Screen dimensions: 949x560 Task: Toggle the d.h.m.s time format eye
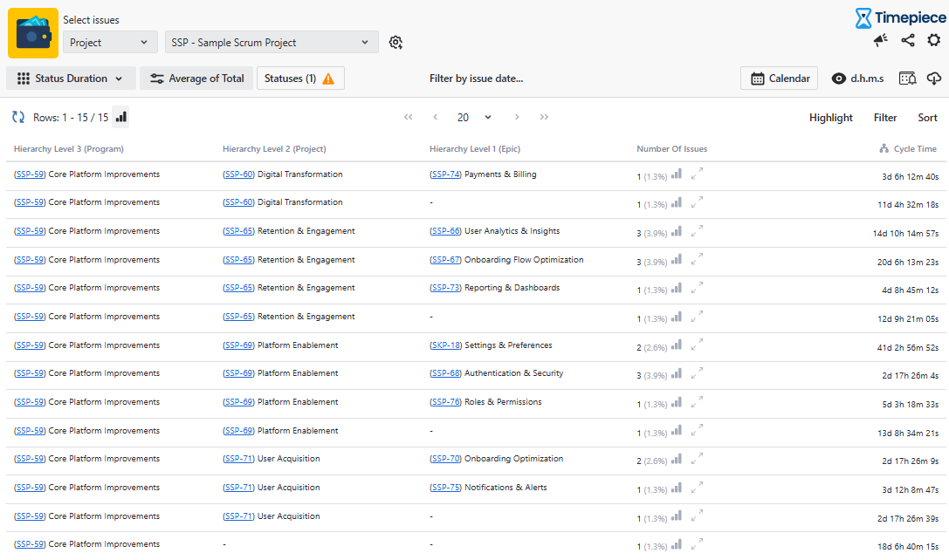point(838,78)
